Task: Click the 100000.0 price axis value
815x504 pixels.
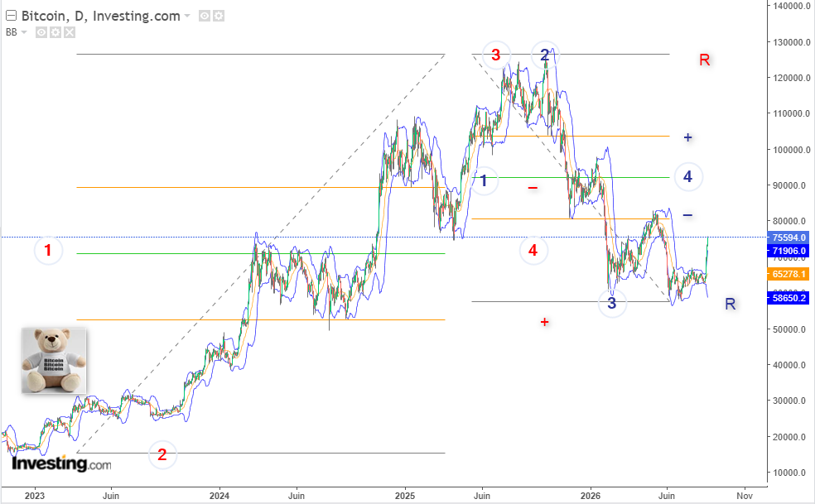Action: tap(792, 150)
